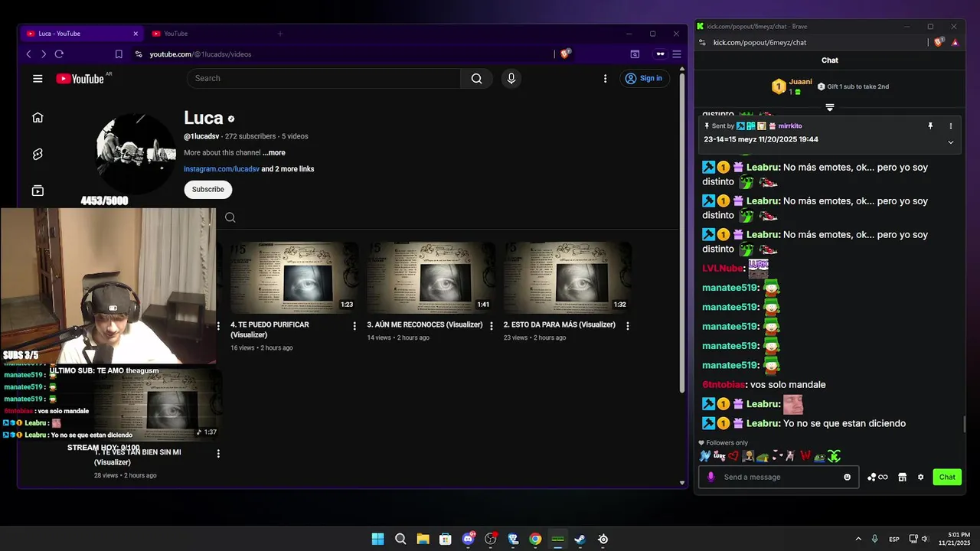
Task: Open options for the TE PUEDO PURIFICAR video
Action: 354,326
